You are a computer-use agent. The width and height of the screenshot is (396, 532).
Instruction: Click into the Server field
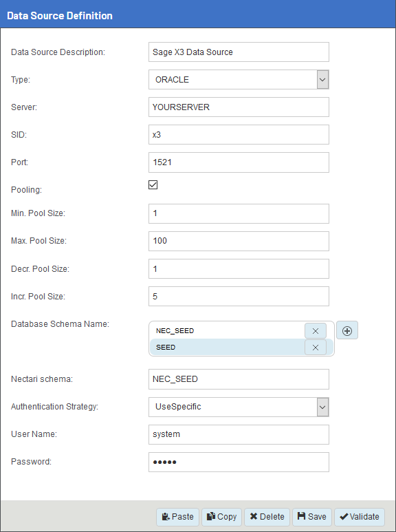(x=239, y=107)
